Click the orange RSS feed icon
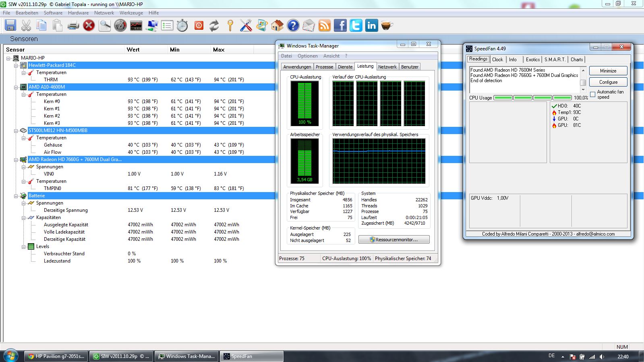Screen dimensions: 644x362 pos(325,25)
